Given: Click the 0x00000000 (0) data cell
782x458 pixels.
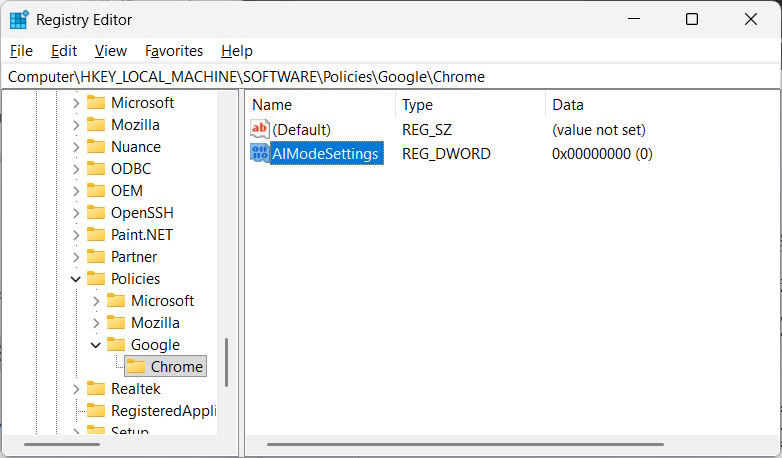Looking at the screenshot, I should [x=602, y=154].
